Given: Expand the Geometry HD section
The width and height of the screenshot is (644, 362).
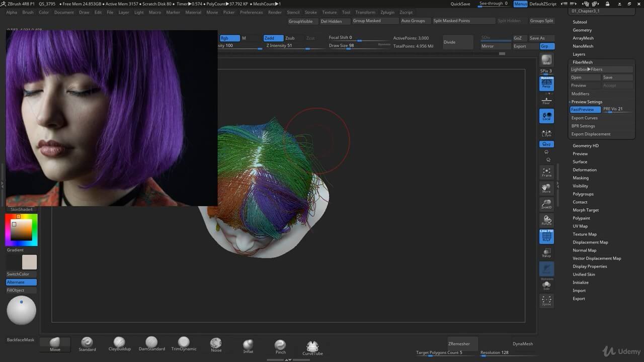Looking at the screenshot, I should point(585,146).
